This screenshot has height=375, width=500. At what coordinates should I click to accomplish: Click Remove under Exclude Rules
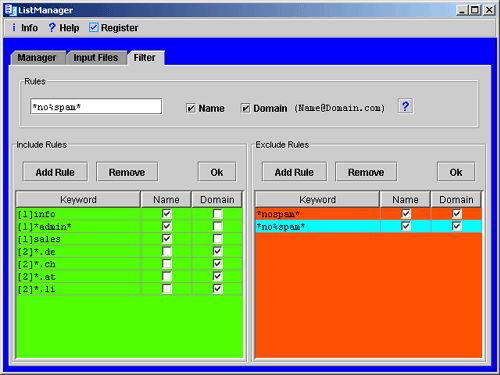[x=366, y=172]
